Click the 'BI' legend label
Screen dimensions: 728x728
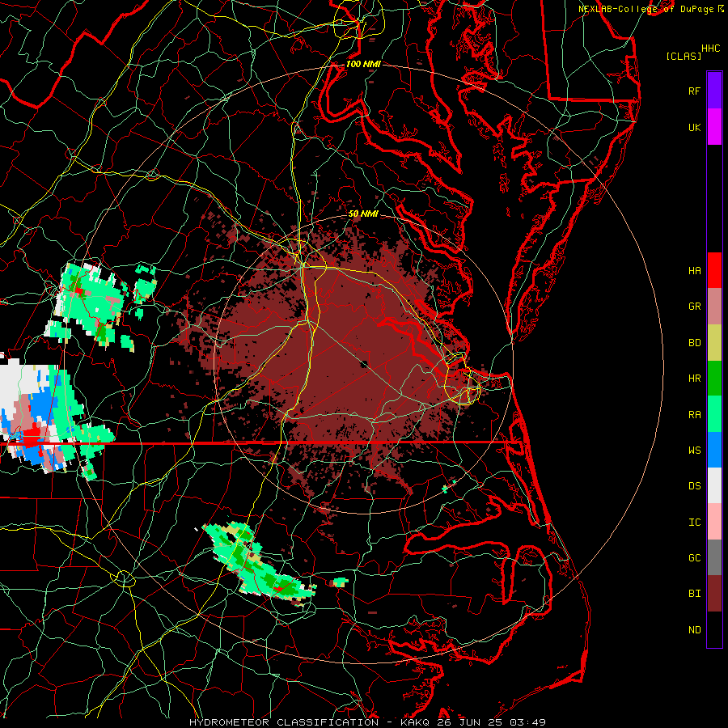694,594
